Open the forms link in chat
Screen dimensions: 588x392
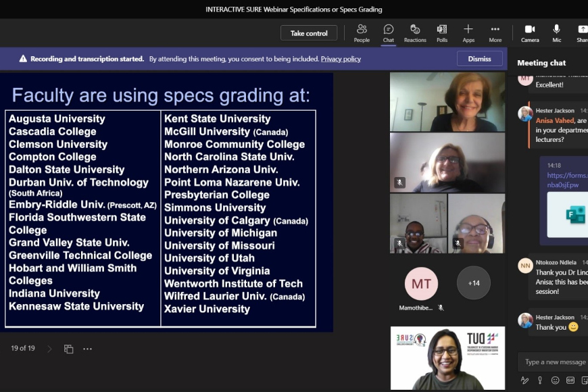567,180
